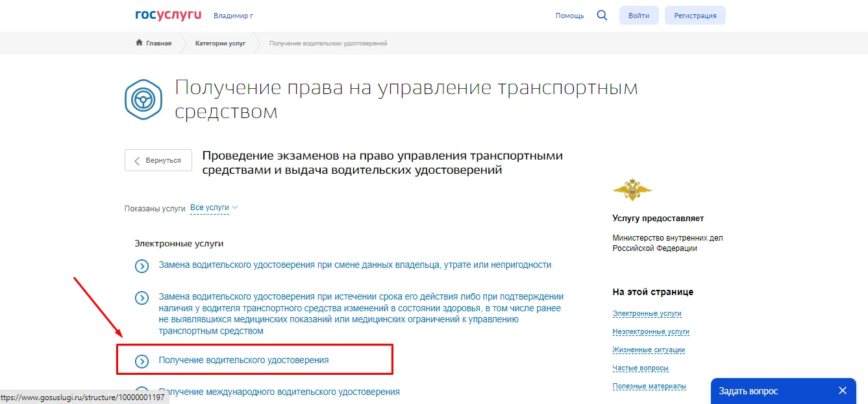Go to 'Категории услуг' breadcrumb
Image resolution: width=868 pixels, height=404 pixels.
[x=221, y=43]
